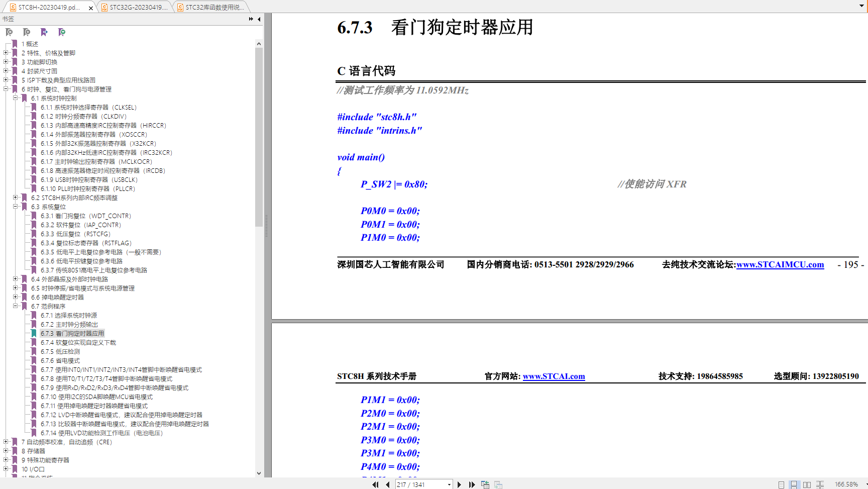Switch to two-page facing layout

[x=807, y=484]
